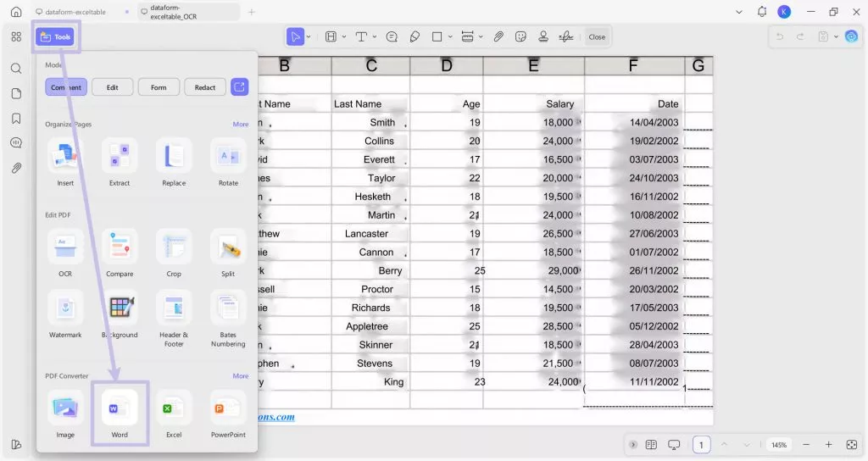
Task: Select the cursor pointer tool
Action: pos(295,37)
